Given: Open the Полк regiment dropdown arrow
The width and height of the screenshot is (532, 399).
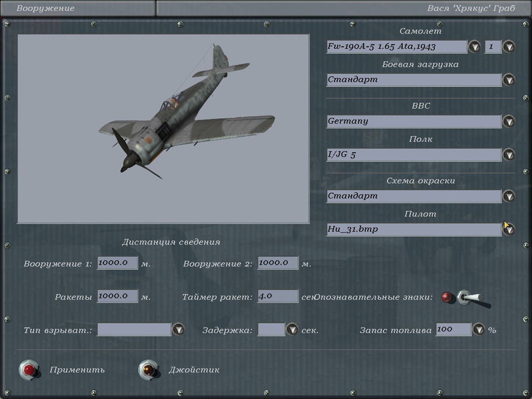Looking at the screenshot, I should pos(509,155).
